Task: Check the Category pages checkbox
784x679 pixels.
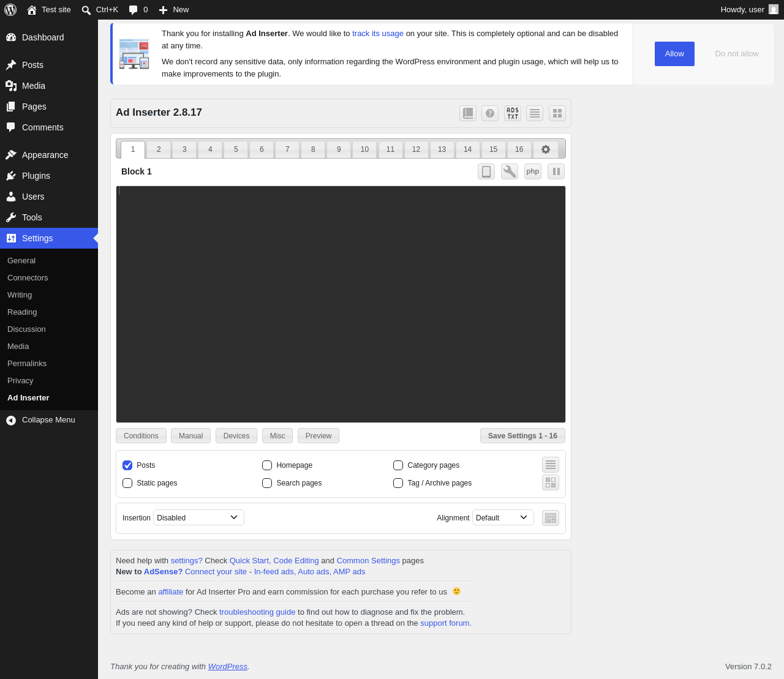Action: pyautogui.click(x=398, y=465)
